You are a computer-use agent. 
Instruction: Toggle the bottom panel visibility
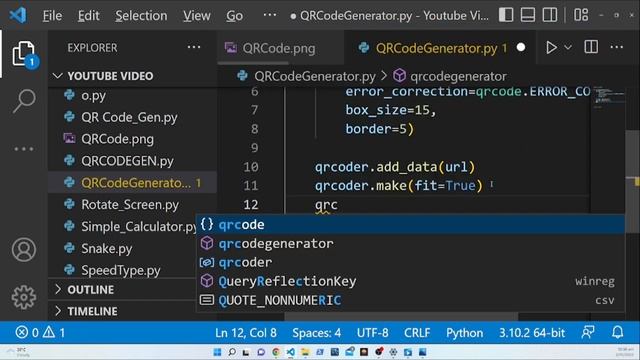[x=528, y=15]
